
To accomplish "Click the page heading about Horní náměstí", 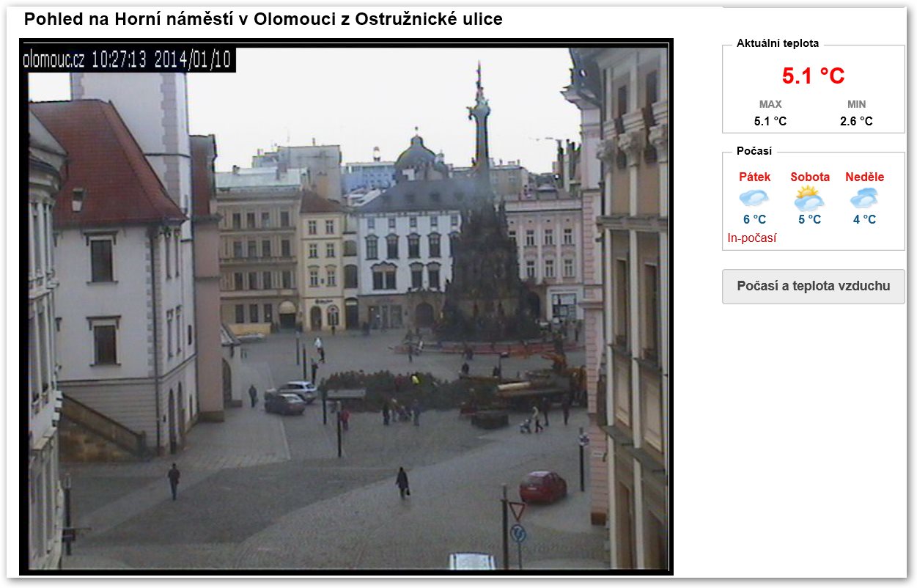I will pyautogui.click(x=263, y=20).
